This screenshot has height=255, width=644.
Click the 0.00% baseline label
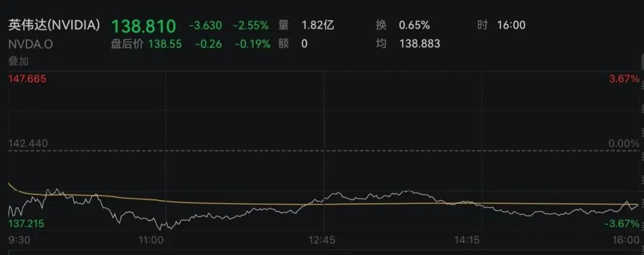624,143
